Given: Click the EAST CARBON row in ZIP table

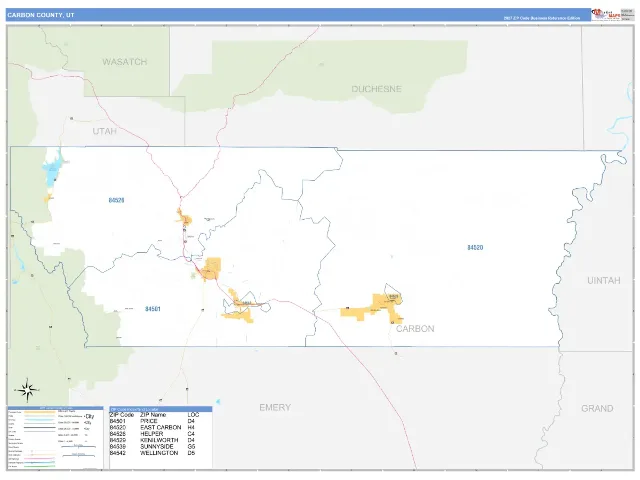Looking at the screenshot, I should click(x=154, y=427).
